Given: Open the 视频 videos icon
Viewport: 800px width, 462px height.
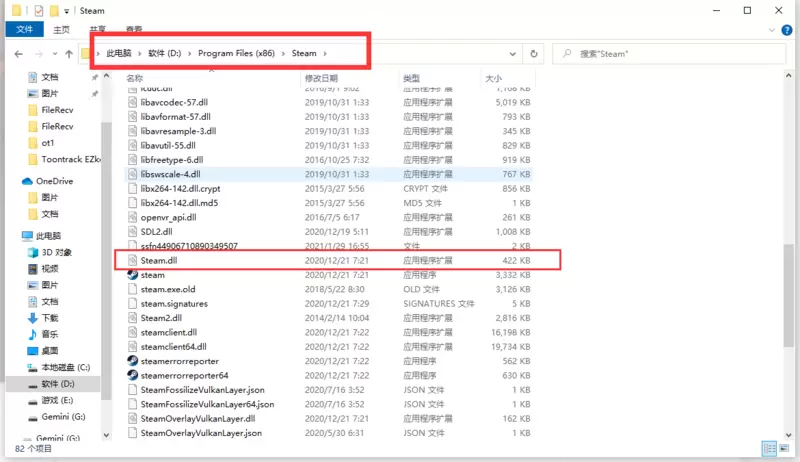Looking at the screenshot, I should click(33, 268).
